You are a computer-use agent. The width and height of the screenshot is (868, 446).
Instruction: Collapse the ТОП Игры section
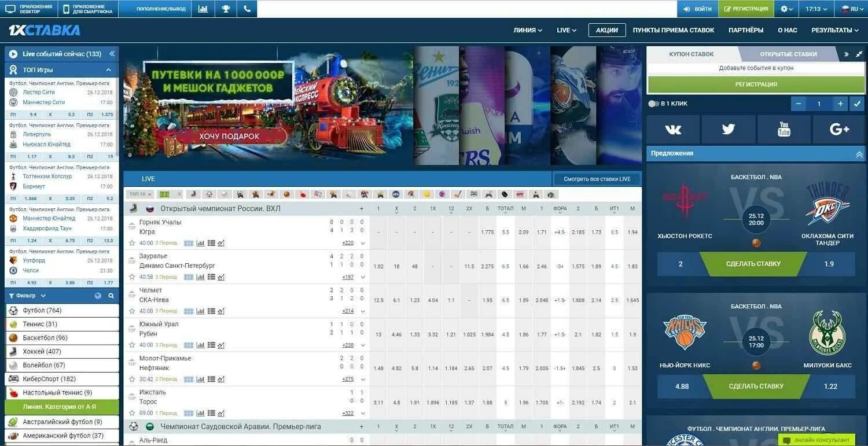[x=108, y=69]
